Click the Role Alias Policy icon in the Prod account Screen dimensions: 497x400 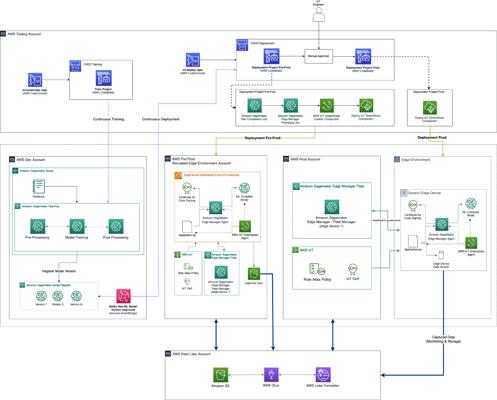[x=317, y=270]
